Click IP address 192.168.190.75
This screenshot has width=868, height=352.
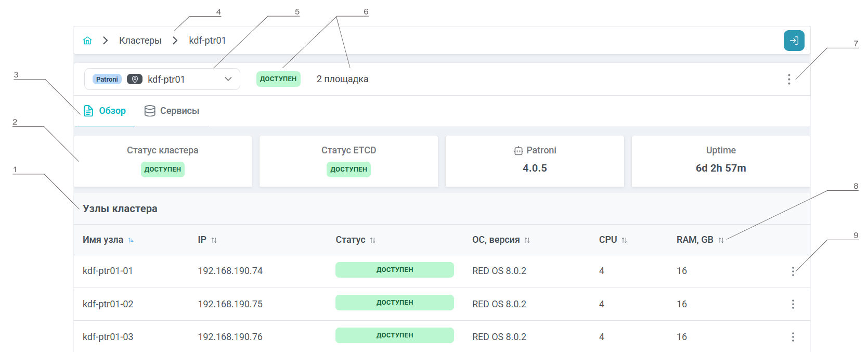pos(230,304)
